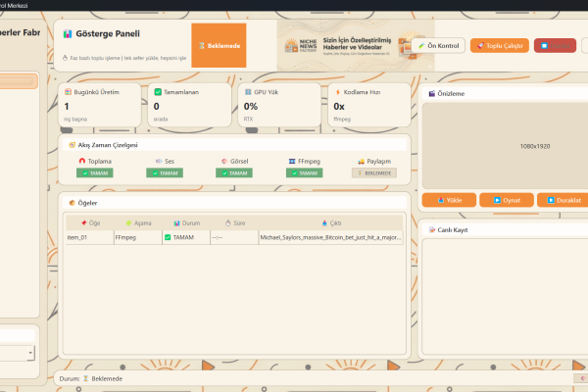Sort items by the Durum column
The width and height of the screenshot is (588, 392).
tap(185, 222)
